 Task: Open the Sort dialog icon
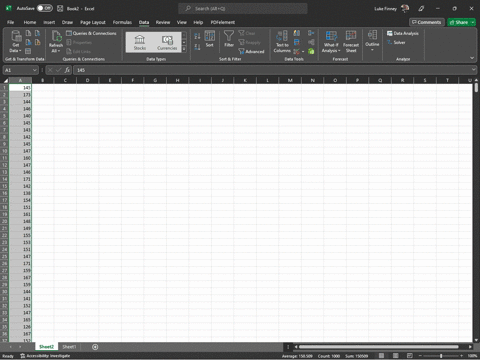click(210, 39)
